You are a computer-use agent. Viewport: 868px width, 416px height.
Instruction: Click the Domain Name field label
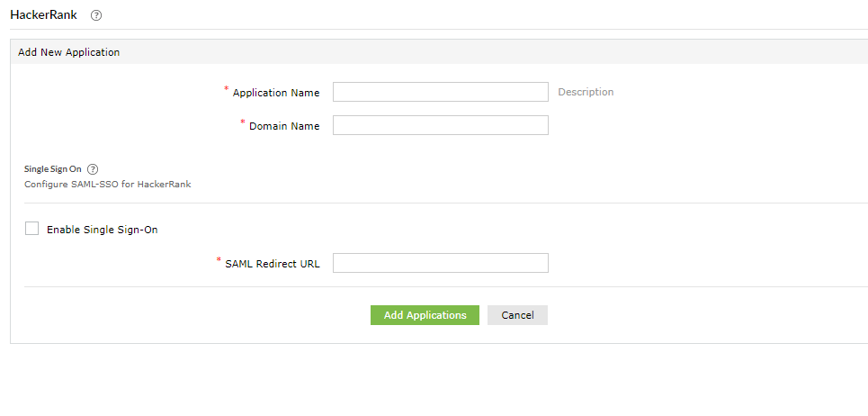284,126
